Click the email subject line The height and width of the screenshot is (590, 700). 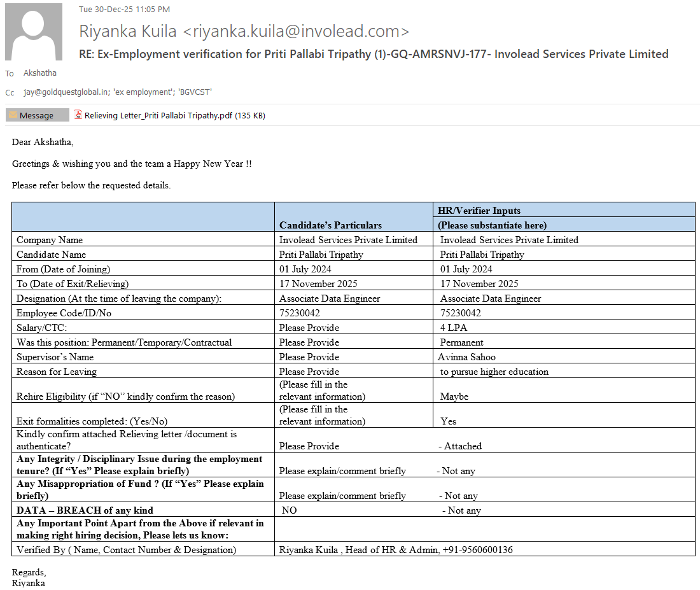[x=374, y=54]
